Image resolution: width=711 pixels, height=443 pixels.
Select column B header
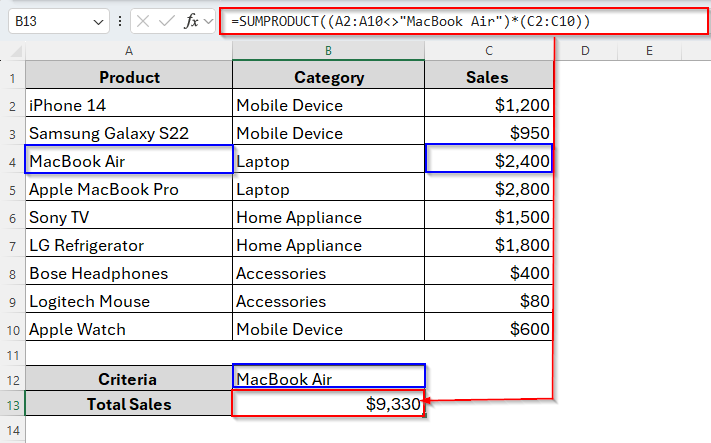pyautogui.click(x=328, y=50)
